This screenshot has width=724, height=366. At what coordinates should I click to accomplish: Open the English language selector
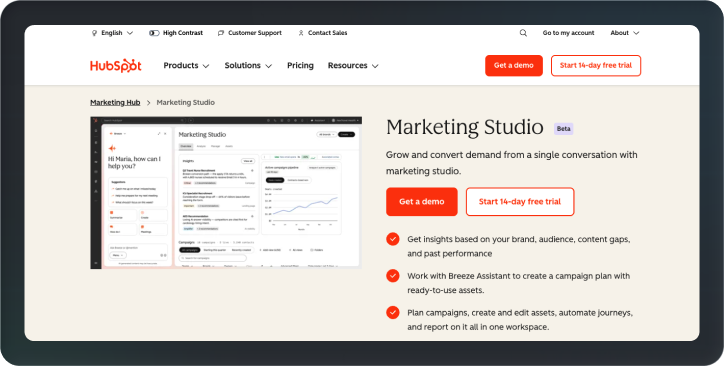112,33
